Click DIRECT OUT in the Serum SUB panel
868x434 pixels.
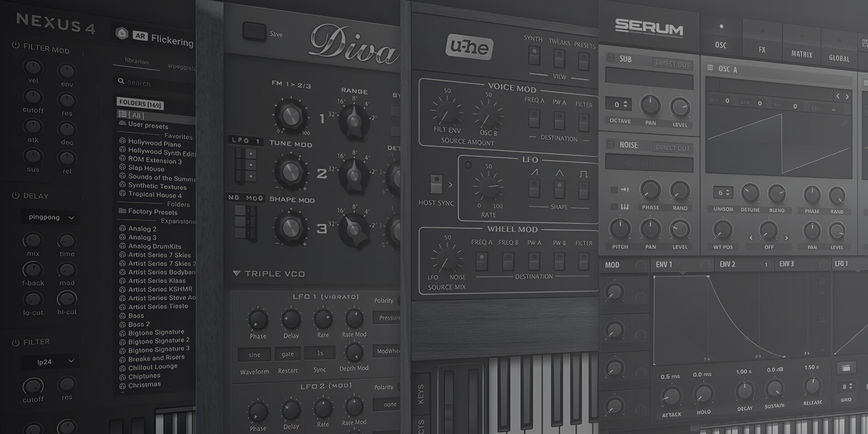673,63
